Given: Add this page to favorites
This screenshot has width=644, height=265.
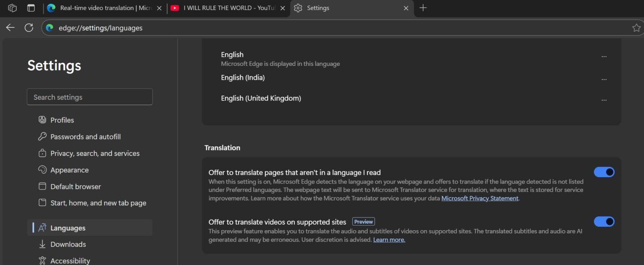Looking at the screenshot, I should (x=636, y=27).
